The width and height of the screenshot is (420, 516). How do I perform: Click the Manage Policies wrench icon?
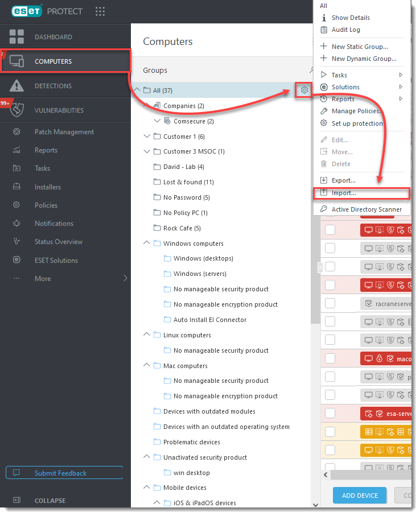[324, 111]
